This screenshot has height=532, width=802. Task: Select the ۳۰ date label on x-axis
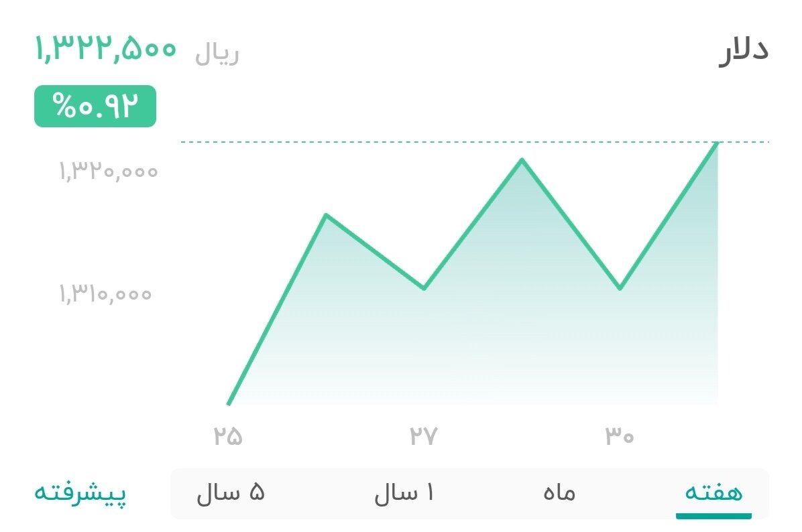click(620, 436)
